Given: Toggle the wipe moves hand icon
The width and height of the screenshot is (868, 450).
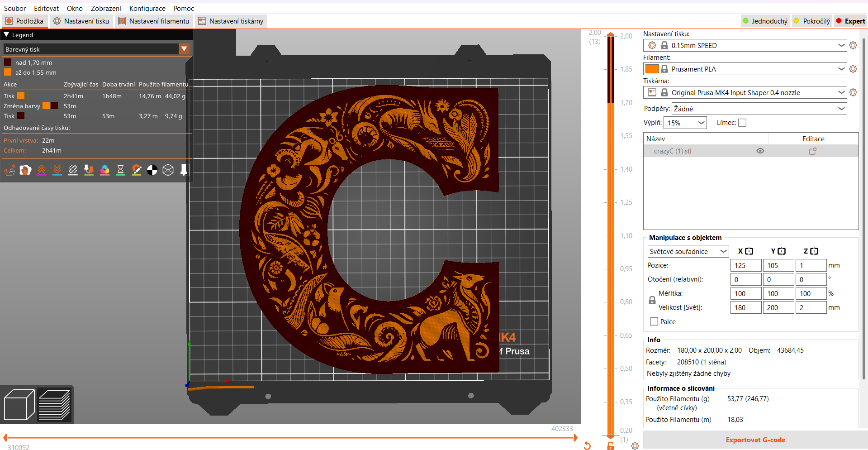Looking at the screenshot, I should coord(25,170).
